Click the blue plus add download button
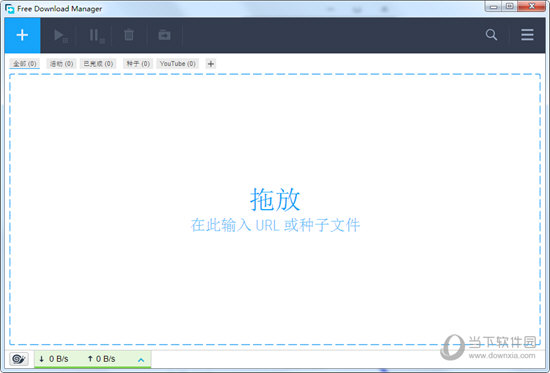This screenshot has height=373, width=550. [x=22, y=35]
